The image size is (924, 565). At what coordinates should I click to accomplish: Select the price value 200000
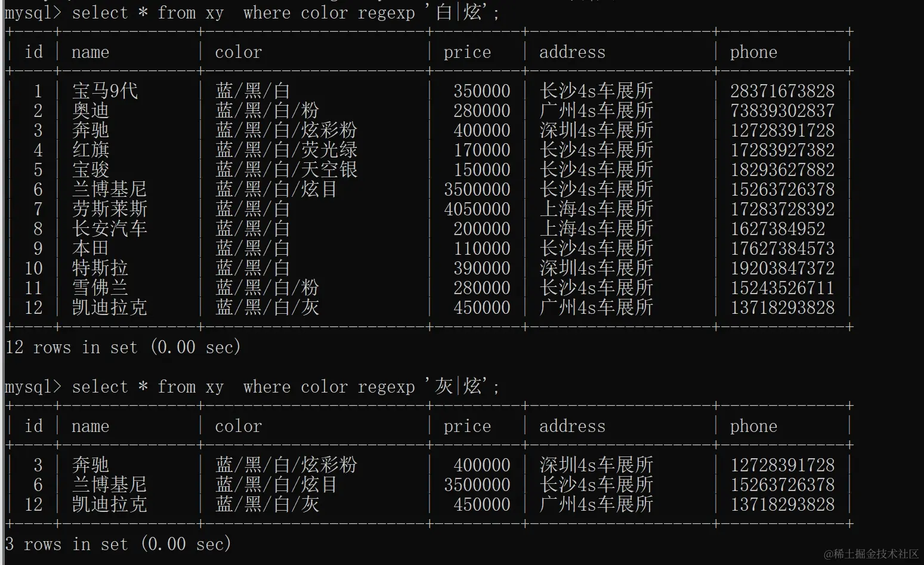click(482, 229)
